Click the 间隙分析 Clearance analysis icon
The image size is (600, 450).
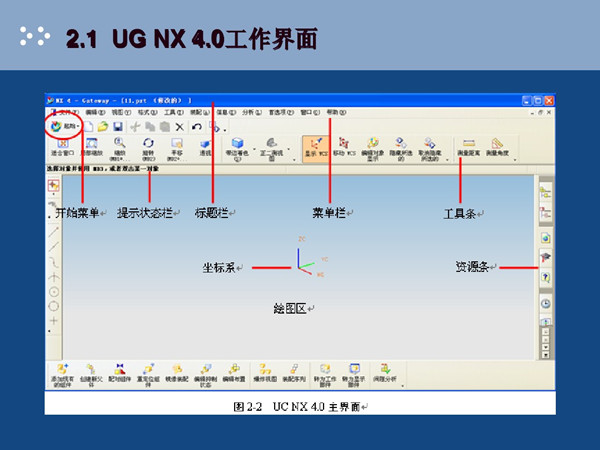[x=385, y=373]
